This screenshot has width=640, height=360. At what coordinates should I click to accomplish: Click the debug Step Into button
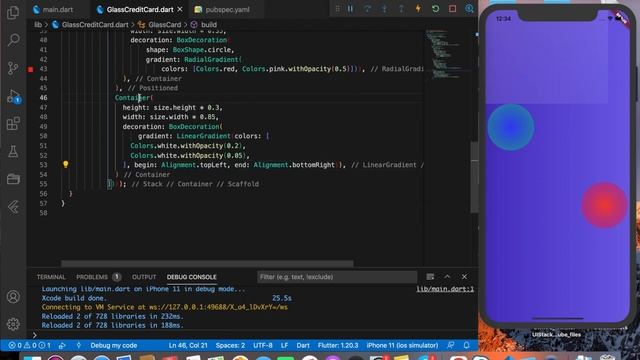point(384,9)
